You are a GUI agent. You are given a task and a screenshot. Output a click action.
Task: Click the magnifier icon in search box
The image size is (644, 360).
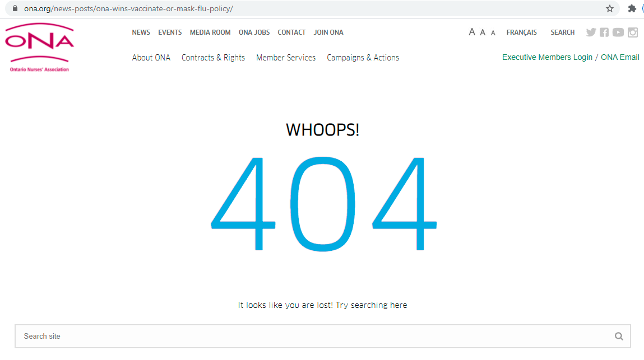click(x=619, y=336)
